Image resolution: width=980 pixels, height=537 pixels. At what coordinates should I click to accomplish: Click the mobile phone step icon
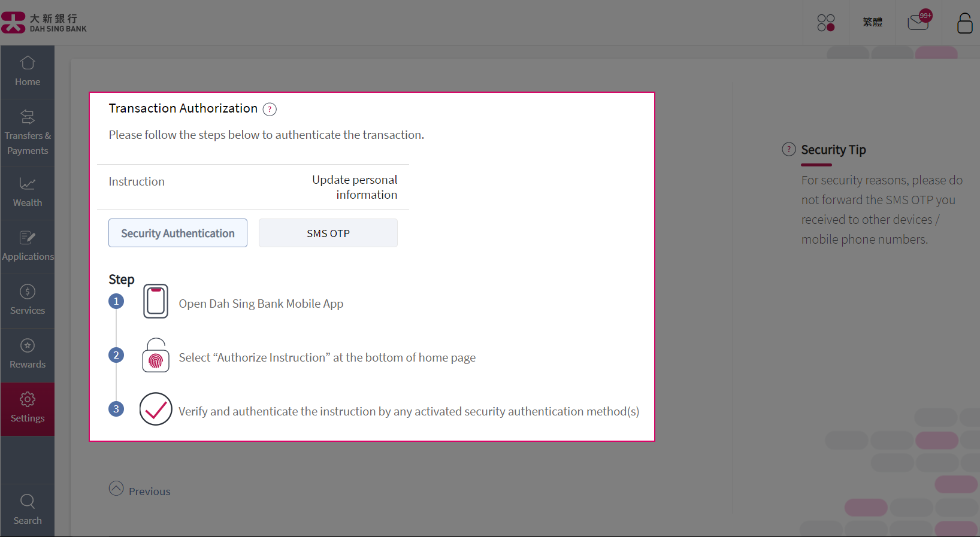(x=156, y=301)
